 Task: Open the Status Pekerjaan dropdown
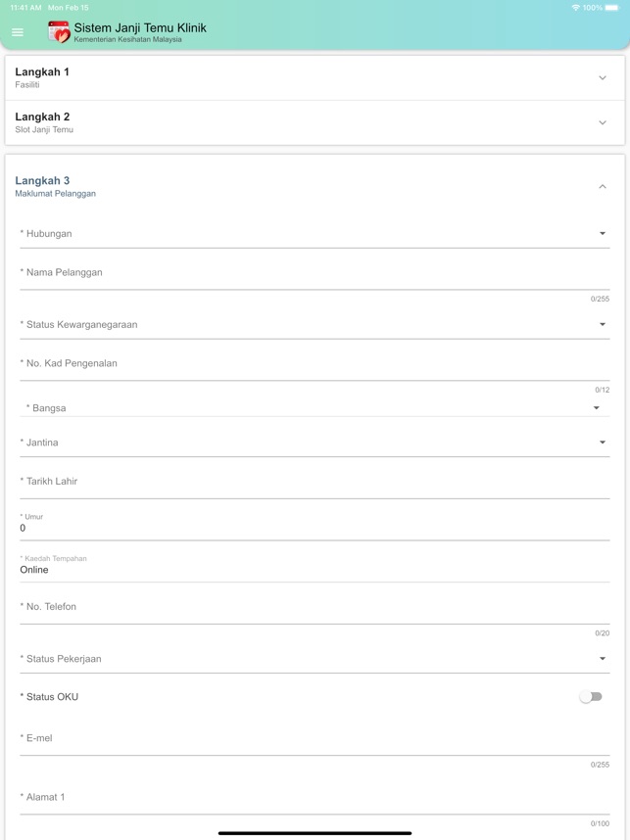pos(315,659)
